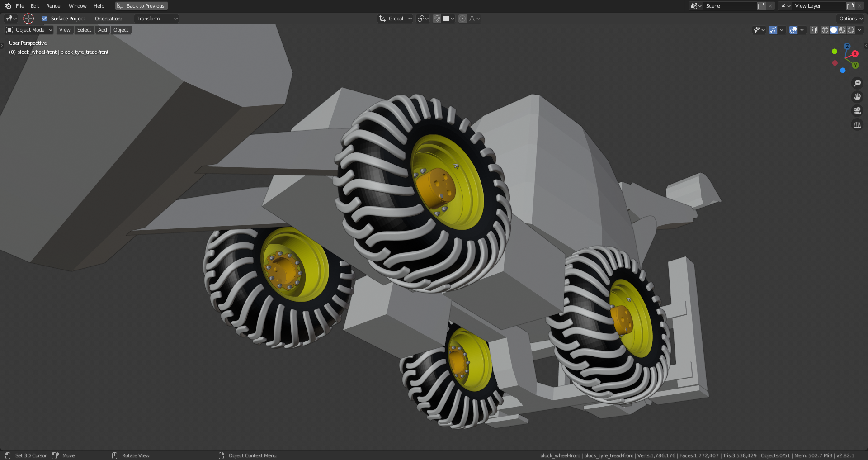
Task: Select rendered viewport shading
Action: [851, 30]
